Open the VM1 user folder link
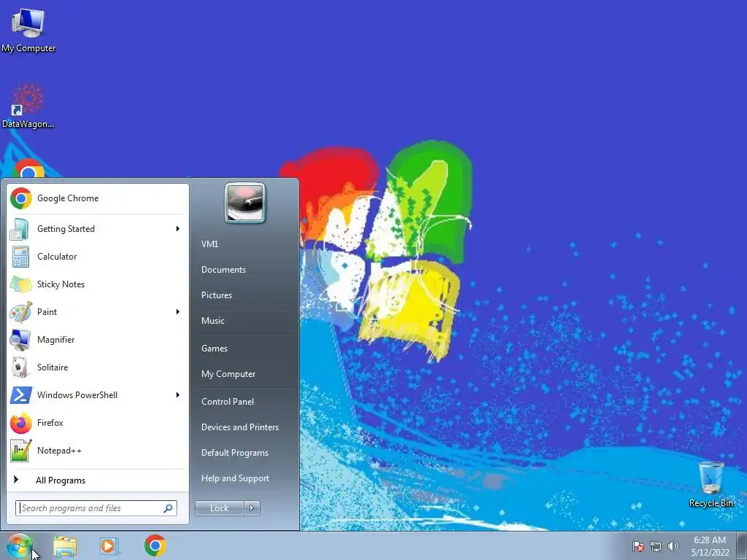This screenshot has height=560, width=747. (x=209, y=244)
